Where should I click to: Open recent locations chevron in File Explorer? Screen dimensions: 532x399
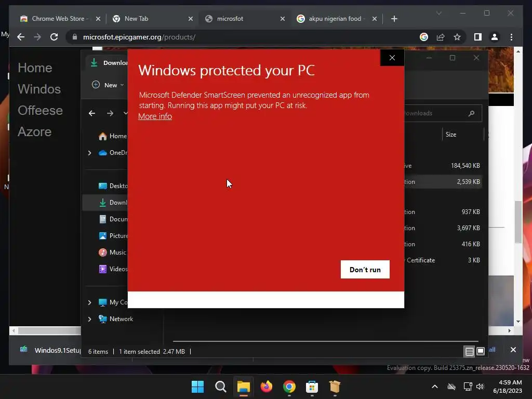point(125,113)
